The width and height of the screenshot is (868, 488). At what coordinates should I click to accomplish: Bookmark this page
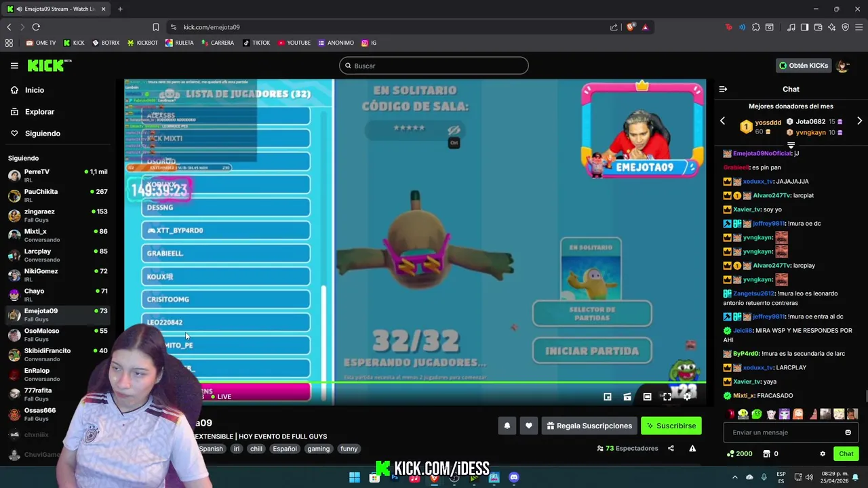click(155, 27)
